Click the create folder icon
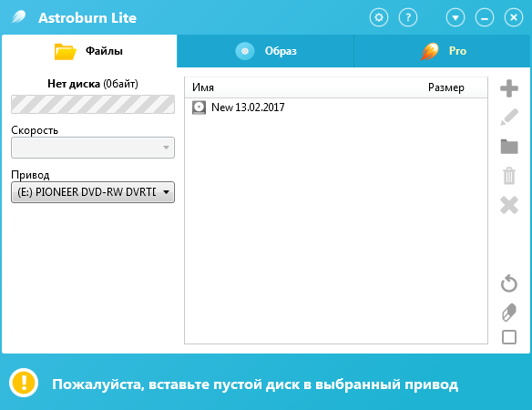The height and width of the screenshot is (410, 532). coord(509,147)
